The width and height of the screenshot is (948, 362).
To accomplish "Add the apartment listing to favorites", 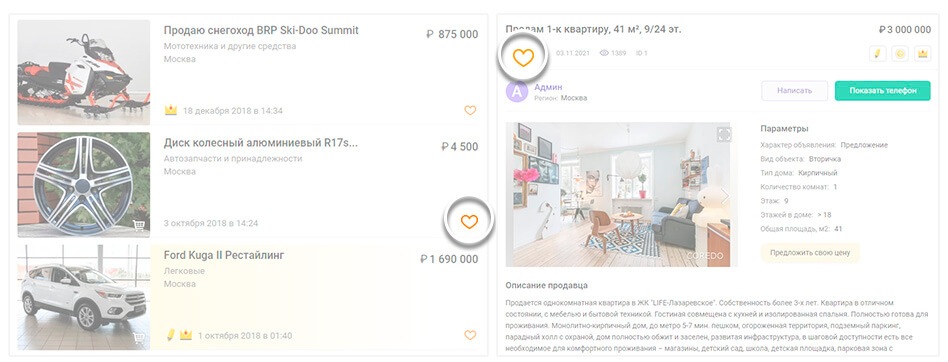I will click(x=524, y=58).
